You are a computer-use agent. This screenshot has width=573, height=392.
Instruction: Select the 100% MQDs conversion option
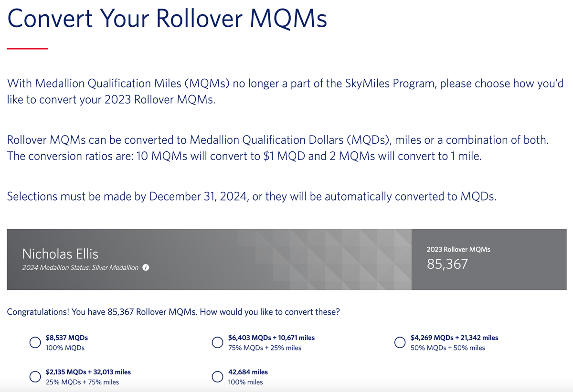pyautogui.click(x=35, y=342)
